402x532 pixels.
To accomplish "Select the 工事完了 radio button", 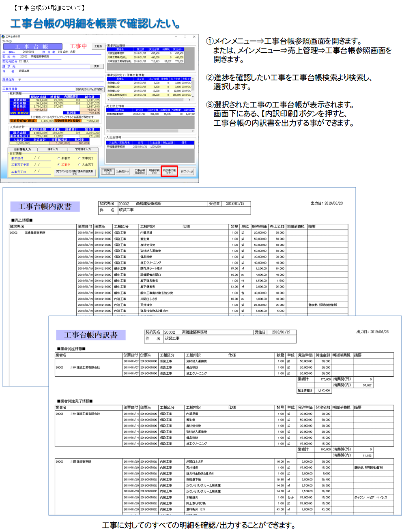I will click(86, 158).
